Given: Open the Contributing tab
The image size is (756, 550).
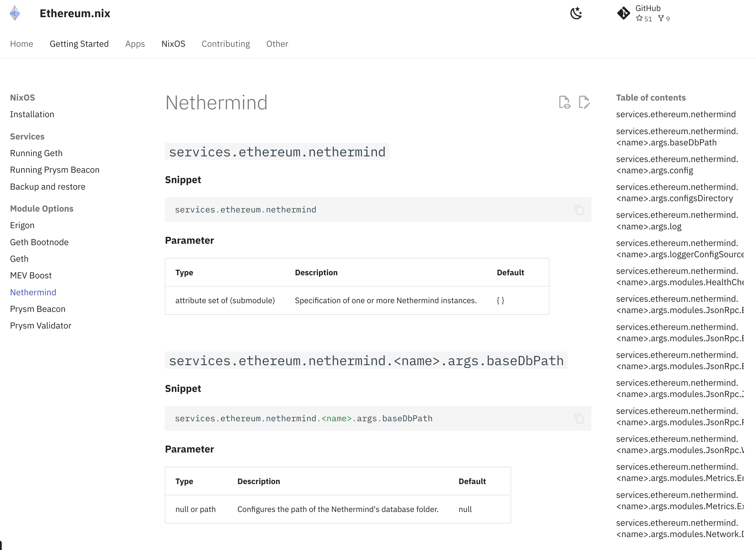Looking at the screenshot, I should [x=226, y=44].
